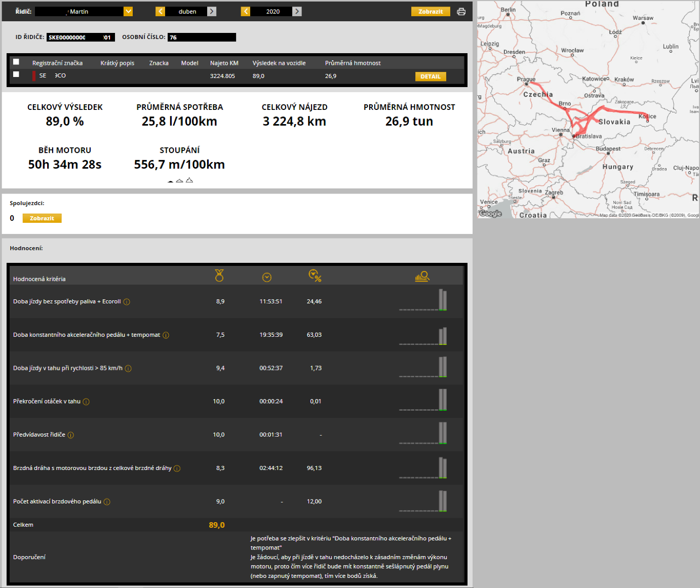Image resolution: width=700 pixels, height=588 pixels.
Task: Go to next month after duben
Action: [212, 12]
